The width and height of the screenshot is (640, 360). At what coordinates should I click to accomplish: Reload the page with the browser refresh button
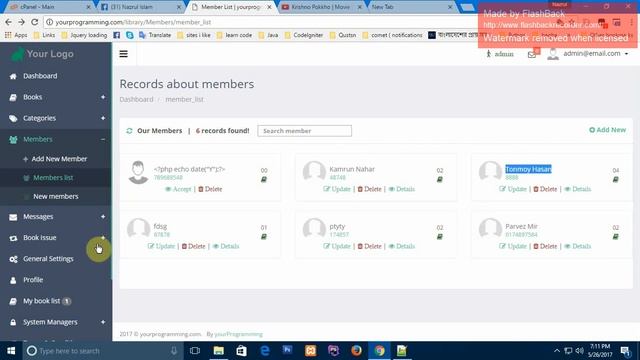tap(35, 22)
